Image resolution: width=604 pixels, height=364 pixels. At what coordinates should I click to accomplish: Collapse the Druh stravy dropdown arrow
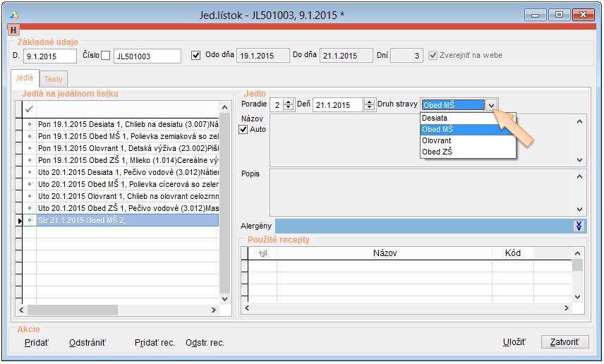(492, 105)
